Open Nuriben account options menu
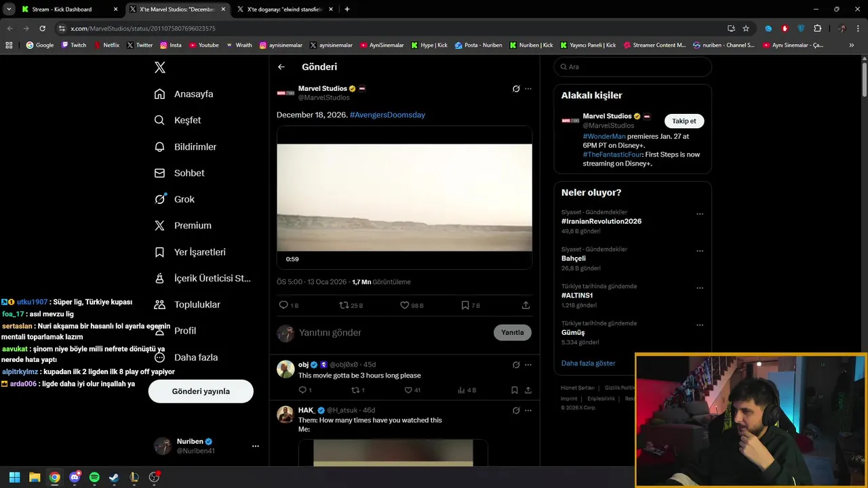The height and width of the screenshot is (488, 868). pyautogui.click(x=256, y=446)
